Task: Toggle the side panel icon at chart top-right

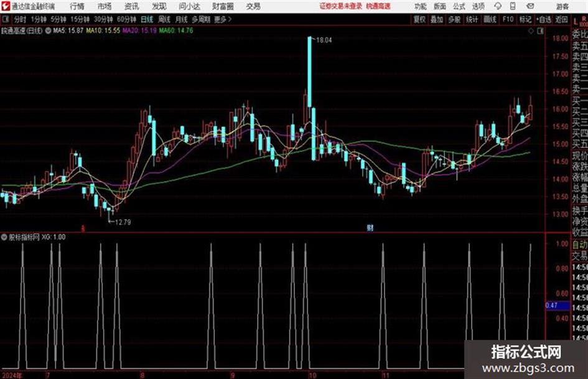Action: [540, 31]
